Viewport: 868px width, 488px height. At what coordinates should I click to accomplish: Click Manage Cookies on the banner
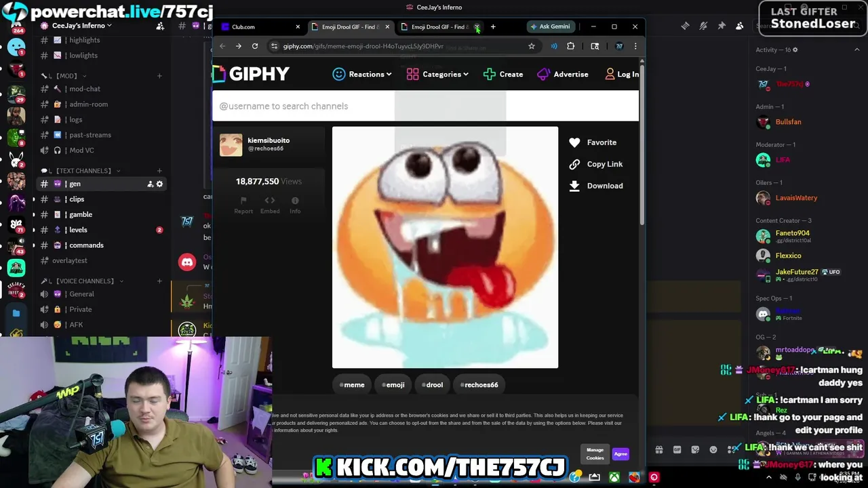(x=595, y=454)
